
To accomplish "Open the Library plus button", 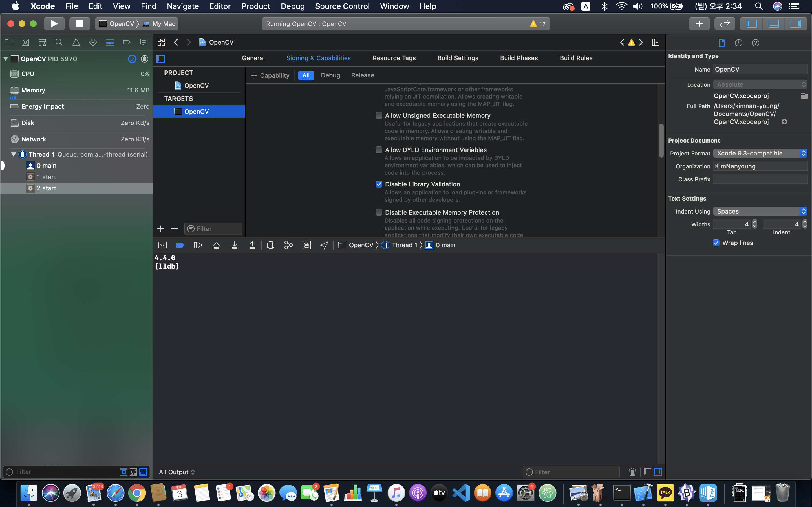I will [699, 23].
